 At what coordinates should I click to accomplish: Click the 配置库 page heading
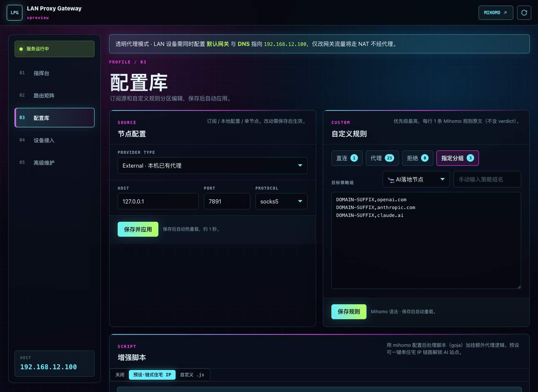pyautogui.click(x=139, y=83)
